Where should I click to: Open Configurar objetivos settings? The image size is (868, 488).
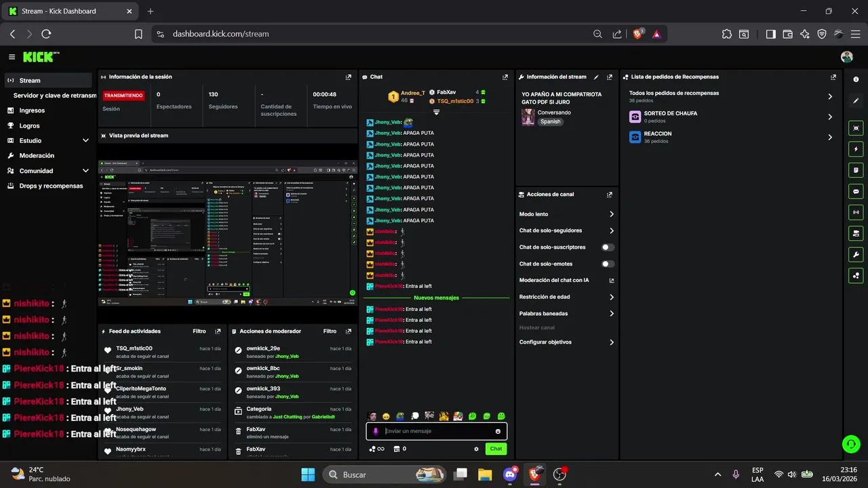pos(567,342)
